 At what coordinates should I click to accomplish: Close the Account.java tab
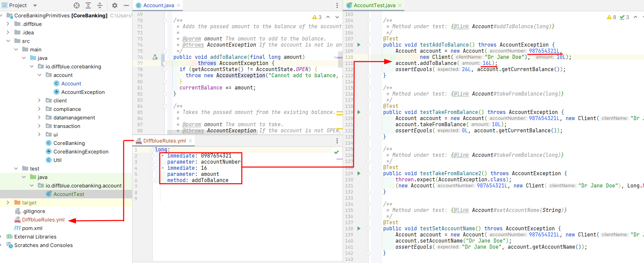point(178,5)
